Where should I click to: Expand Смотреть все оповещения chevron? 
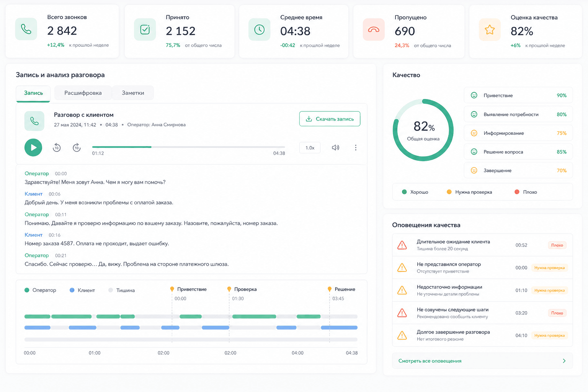[564, 361]
